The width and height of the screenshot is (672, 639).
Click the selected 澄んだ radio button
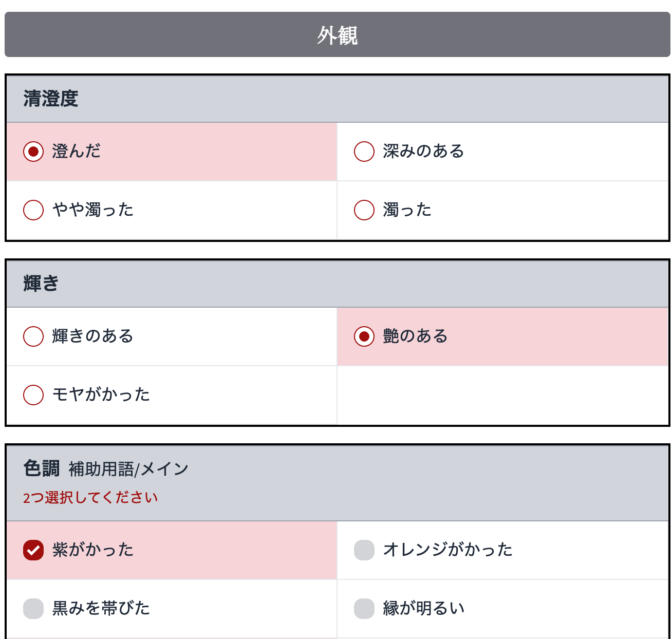[33, 152]
